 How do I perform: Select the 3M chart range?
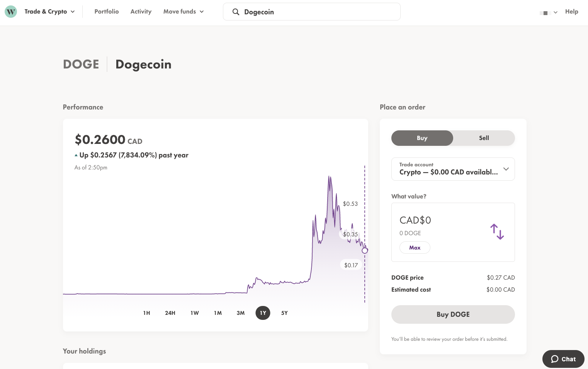(x=241, y=313)
